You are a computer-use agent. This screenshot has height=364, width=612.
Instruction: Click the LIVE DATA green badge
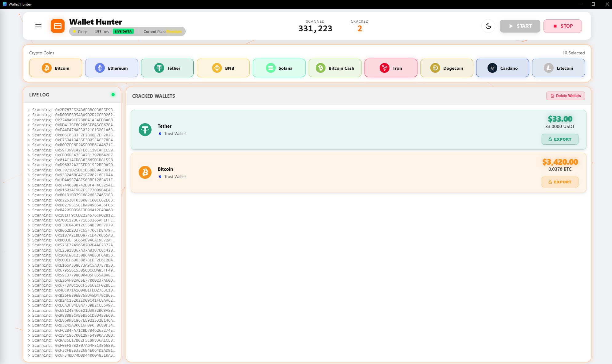click(x=123, y=31)
